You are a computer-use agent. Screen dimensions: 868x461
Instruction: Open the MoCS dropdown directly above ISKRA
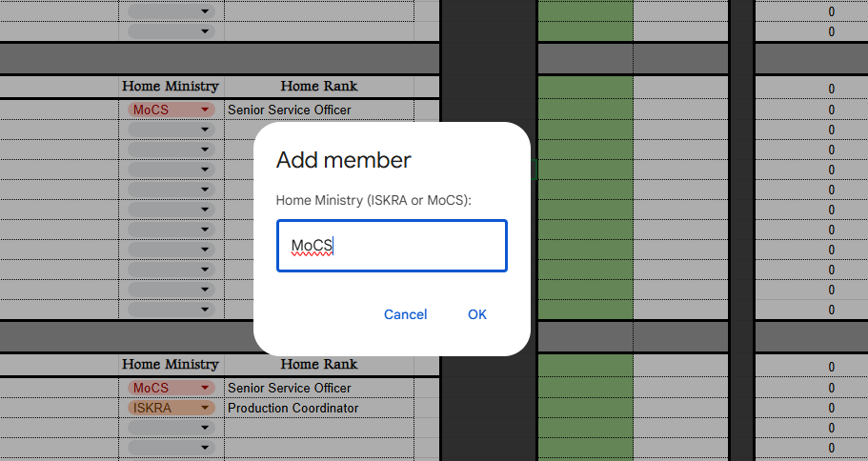pos(171,388)
